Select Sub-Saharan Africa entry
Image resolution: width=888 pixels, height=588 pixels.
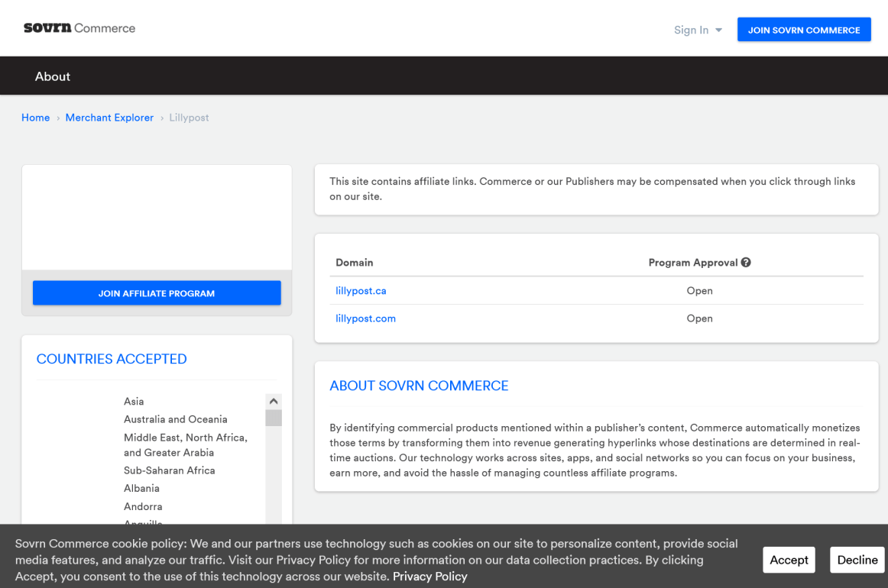pos(170,470)
